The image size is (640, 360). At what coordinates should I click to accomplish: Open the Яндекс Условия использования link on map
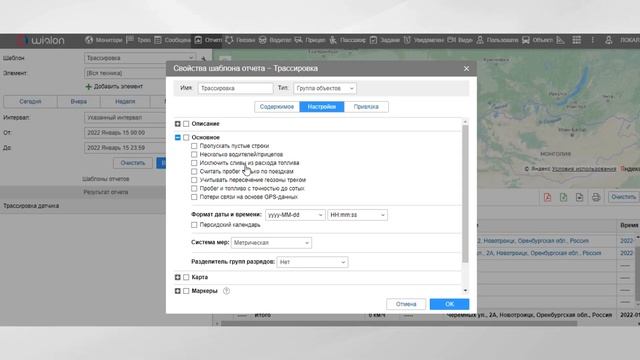coord(584,169)
